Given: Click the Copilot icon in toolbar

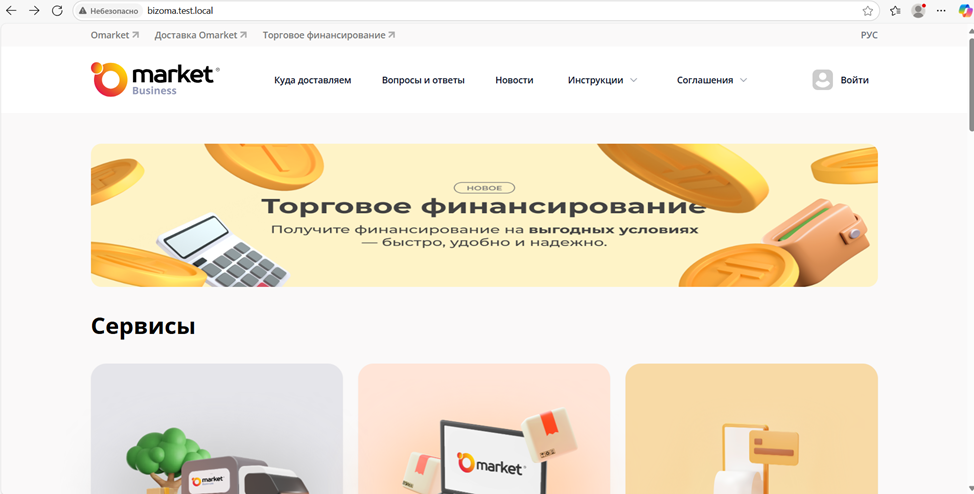Looking at the screenshot, I should point(965,11).
